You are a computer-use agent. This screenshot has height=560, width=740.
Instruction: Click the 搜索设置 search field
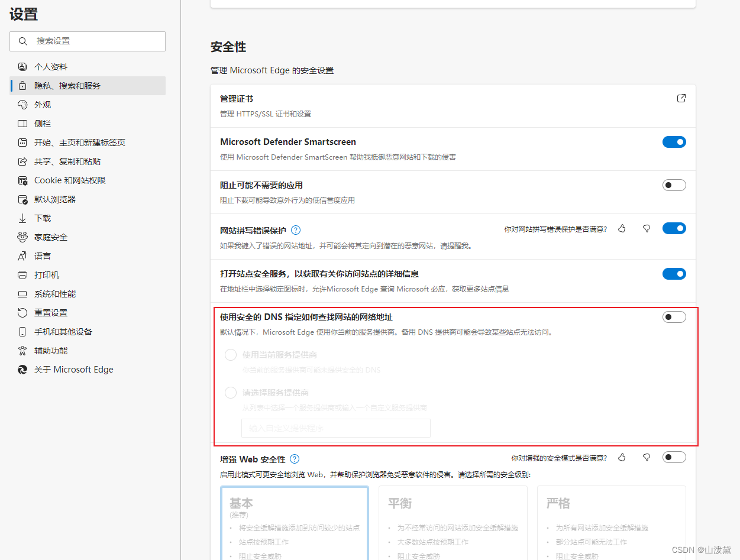(88, 41)
